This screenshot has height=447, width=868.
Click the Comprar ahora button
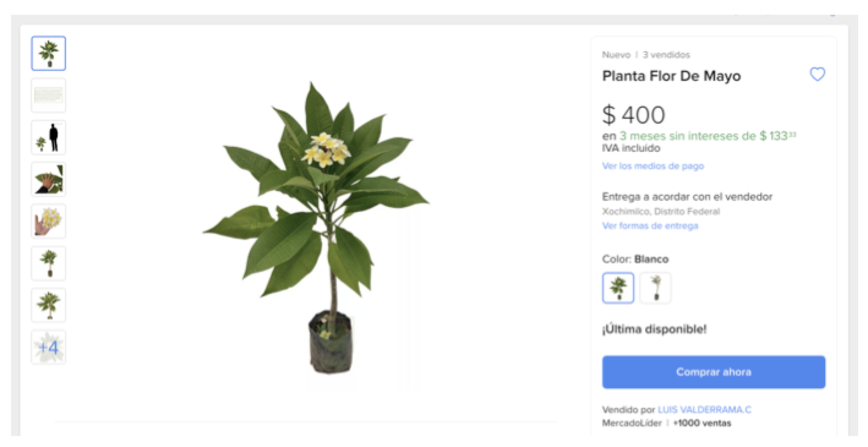pyautogui.click(x=714, y=372)
